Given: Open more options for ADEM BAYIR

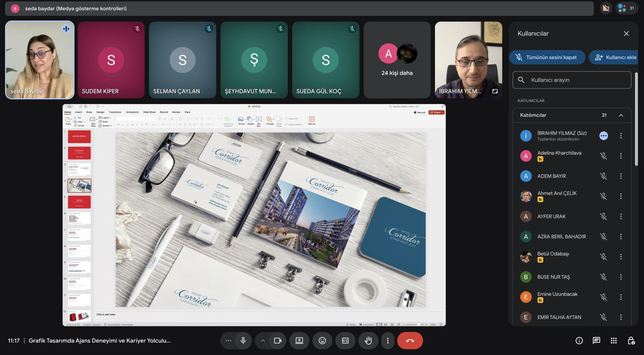Looking at the screenshot, I should (621, 176).
